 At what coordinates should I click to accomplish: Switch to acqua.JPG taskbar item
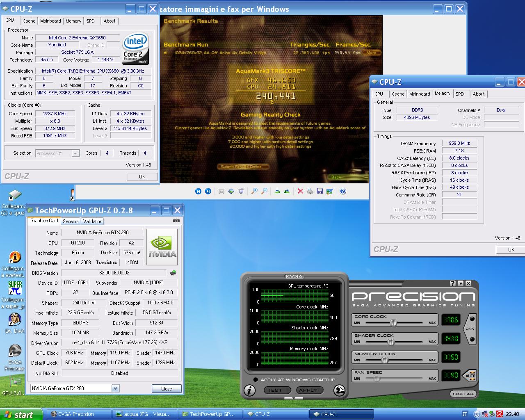coord(146,414)
